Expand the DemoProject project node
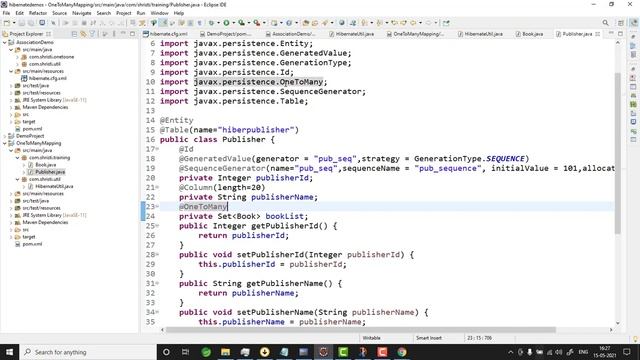This screenshot has width=640, height=360. click(x=4, y=136)
